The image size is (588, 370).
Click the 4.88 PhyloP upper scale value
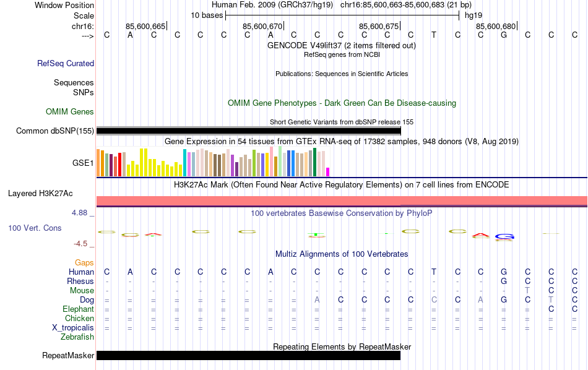point(79,213)
